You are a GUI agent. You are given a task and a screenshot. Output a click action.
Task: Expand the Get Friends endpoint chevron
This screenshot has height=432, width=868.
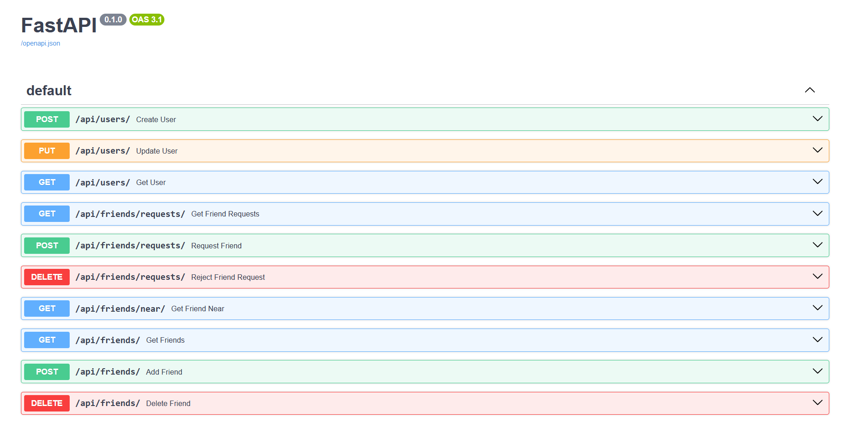pos(817,340)
